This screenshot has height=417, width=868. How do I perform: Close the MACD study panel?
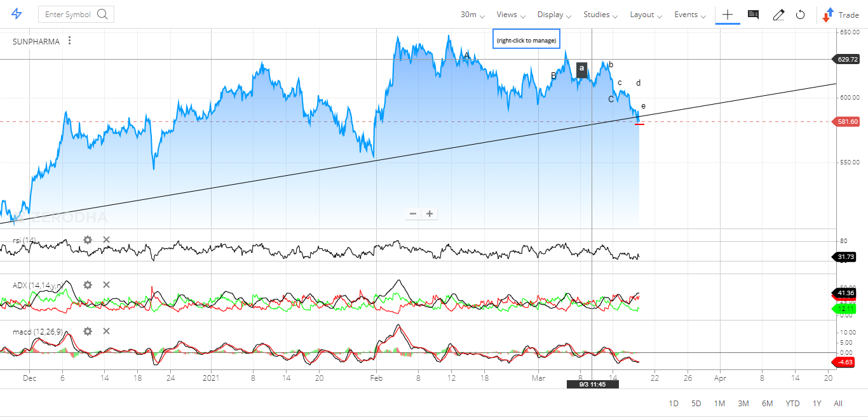(106, 331)
